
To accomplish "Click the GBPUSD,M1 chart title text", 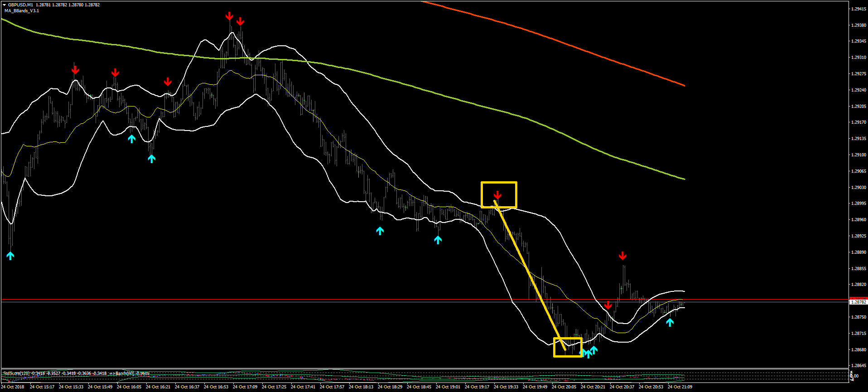I will (x=20, y=5).
